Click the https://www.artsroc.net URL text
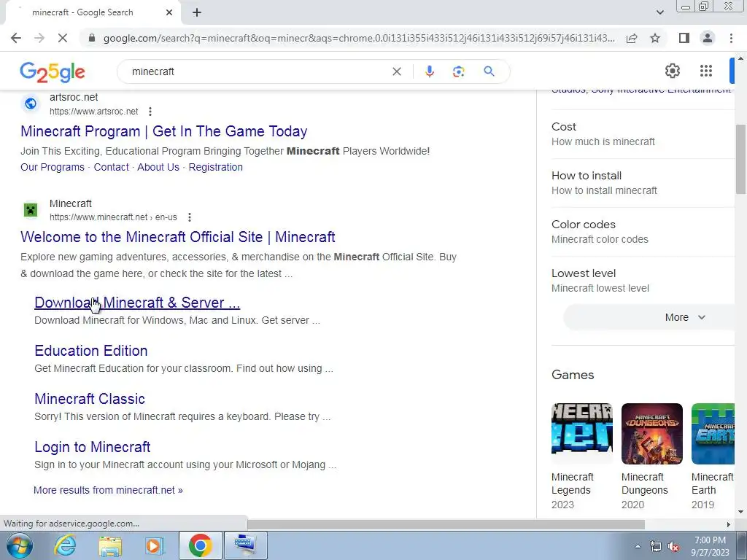 (x=94, y=112)
